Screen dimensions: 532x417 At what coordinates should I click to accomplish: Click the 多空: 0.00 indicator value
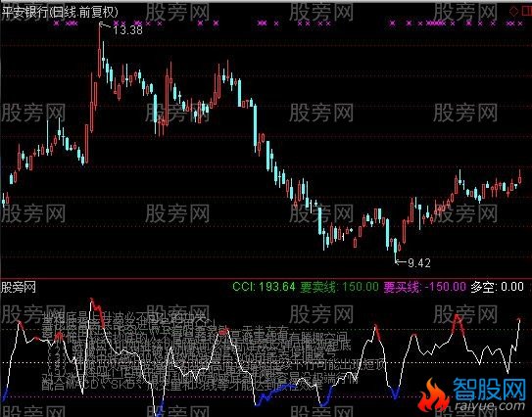pos(497,287)
